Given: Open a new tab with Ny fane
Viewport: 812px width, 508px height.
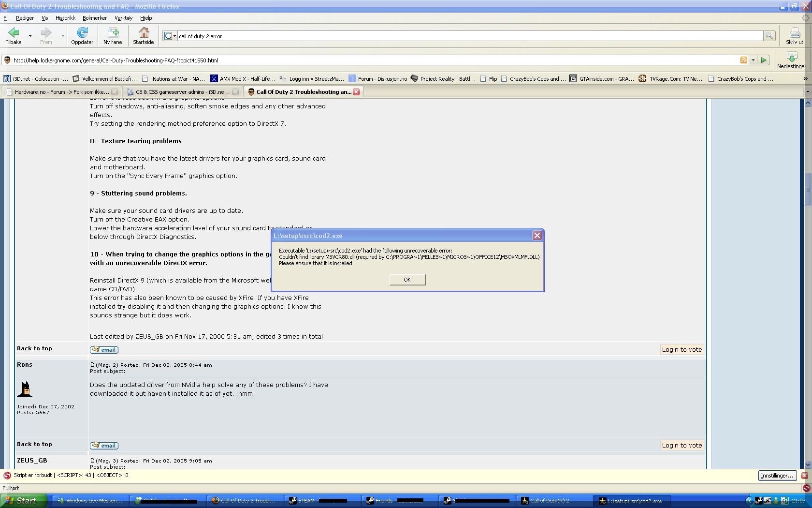Looking at the screenshot, I should [113, 36].
